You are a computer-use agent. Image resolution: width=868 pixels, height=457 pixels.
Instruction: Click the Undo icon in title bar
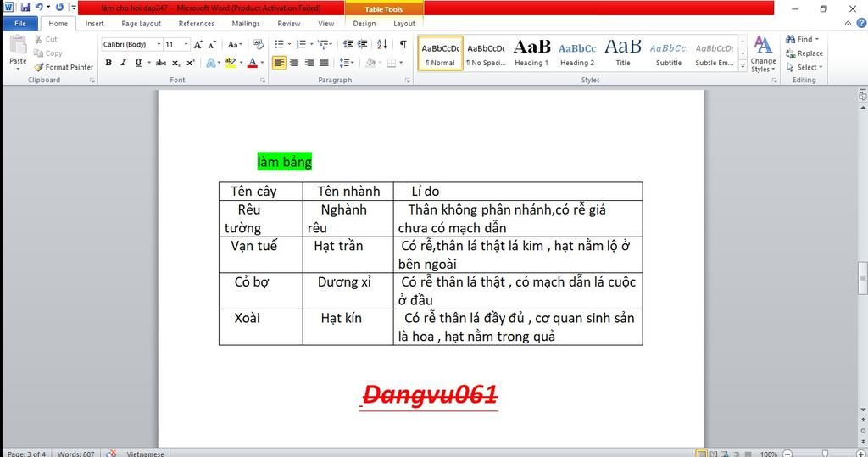point(39,7)
